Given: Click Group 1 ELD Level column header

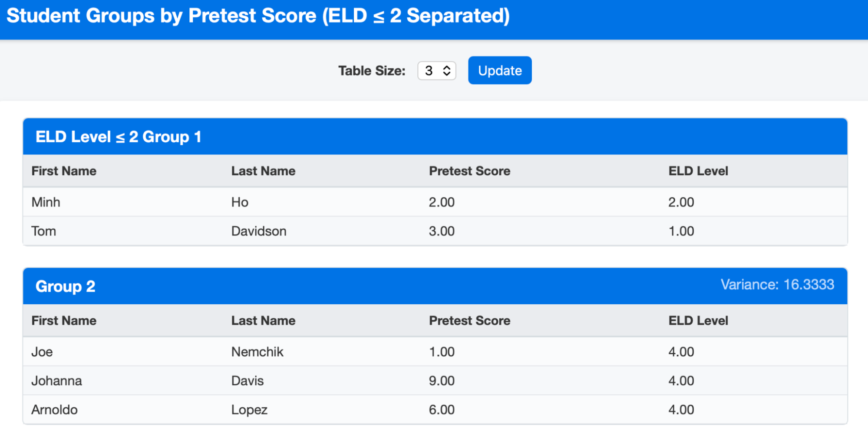Looking at the screenshot, I should pyautogui.click(x=698, y=171).
